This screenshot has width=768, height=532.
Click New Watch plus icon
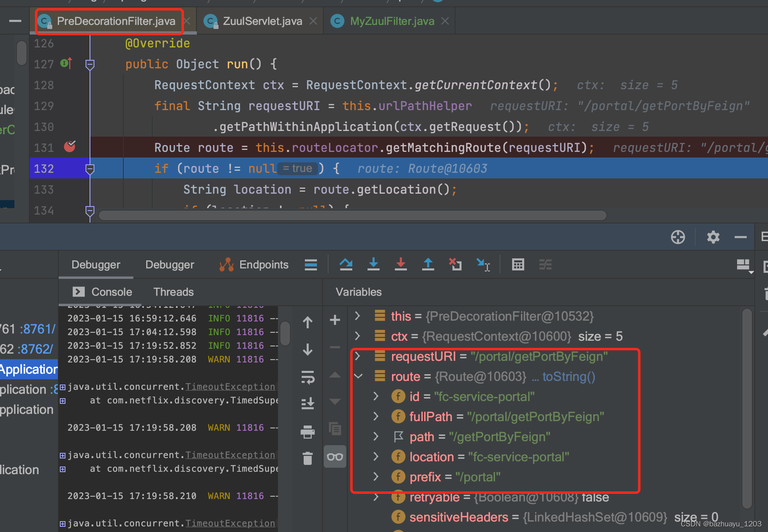click(335, 320)
